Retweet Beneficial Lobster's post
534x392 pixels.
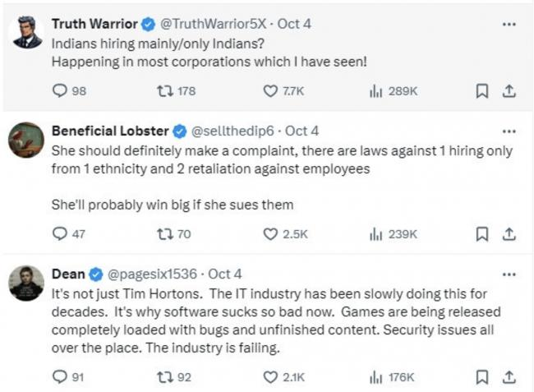pos(163,233)
